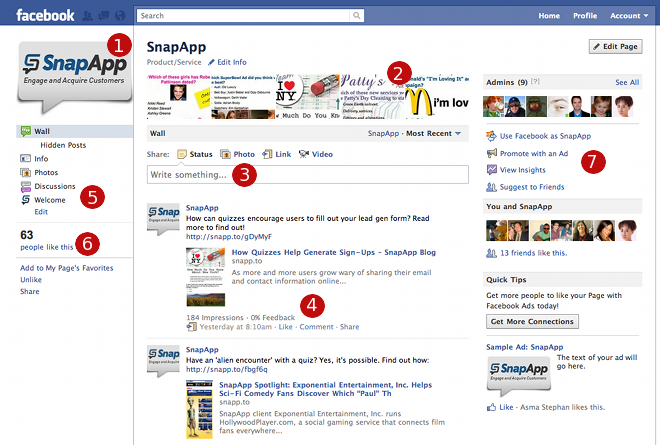Select the Link share icon

point(267,154)
